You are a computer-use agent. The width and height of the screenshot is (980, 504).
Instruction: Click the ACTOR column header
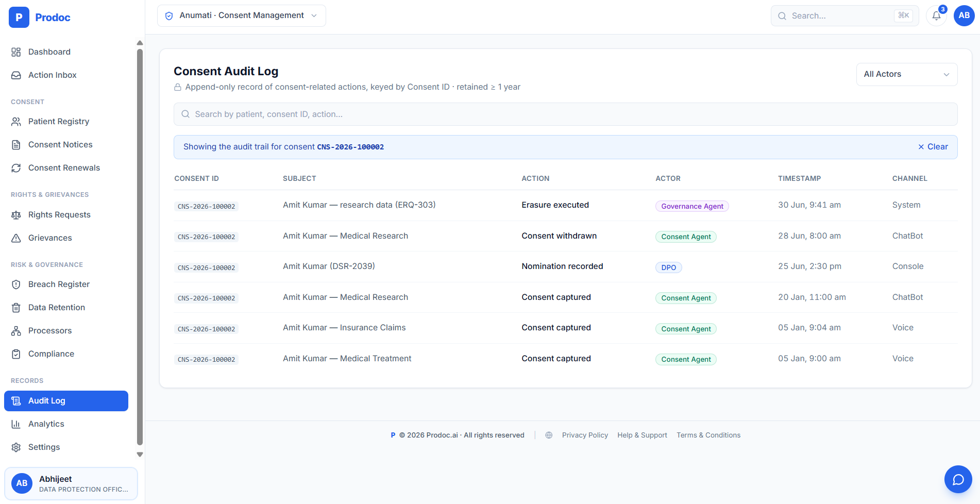coord(668,179)
